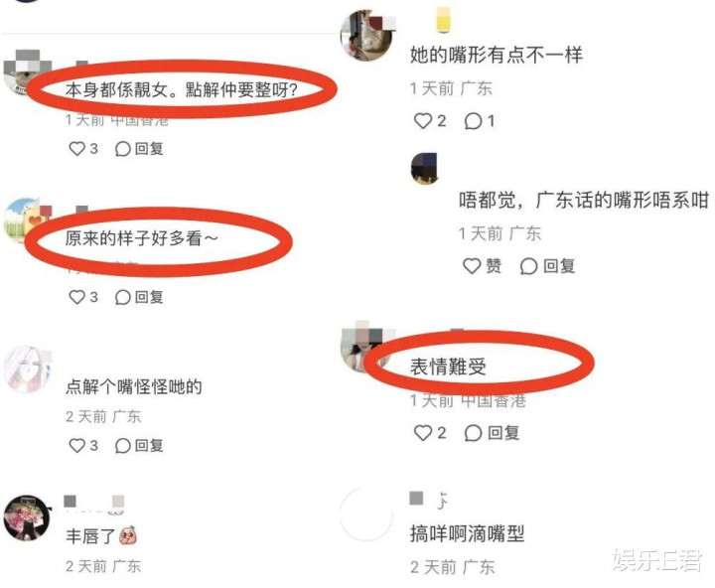The image size is (715, 588).
Task: Like the comment '她的嘴形有点不一样'
Action: coord(430,121)
